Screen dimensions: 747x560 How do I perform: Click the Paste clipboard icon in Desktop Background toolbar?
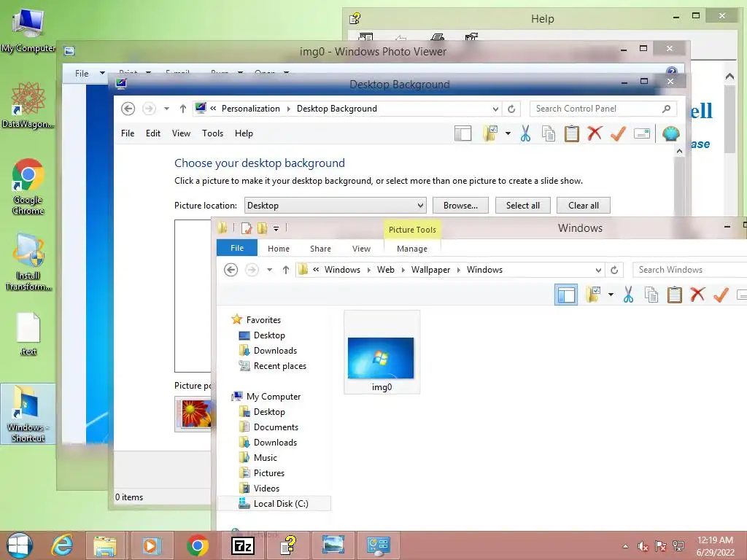coord(572,134)
